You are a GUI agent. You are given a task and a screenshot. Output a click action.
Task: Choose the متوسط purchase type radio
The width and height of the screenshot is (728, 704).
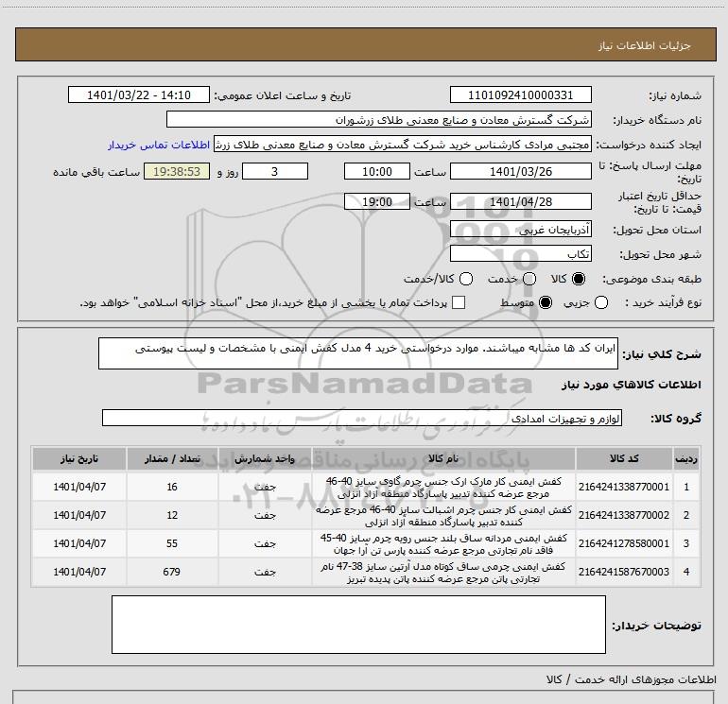(546, 302)
